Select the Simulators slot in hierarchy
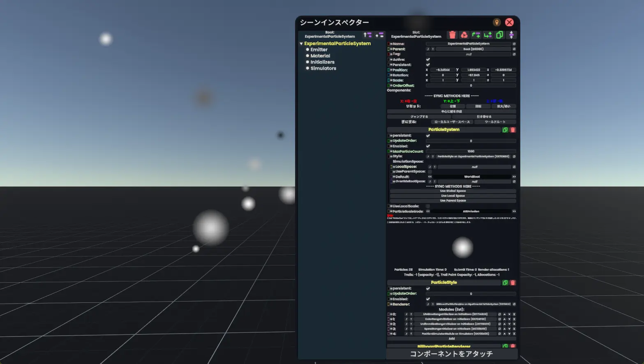The height and width of the screenshot is (364, 644). [323, 69]
